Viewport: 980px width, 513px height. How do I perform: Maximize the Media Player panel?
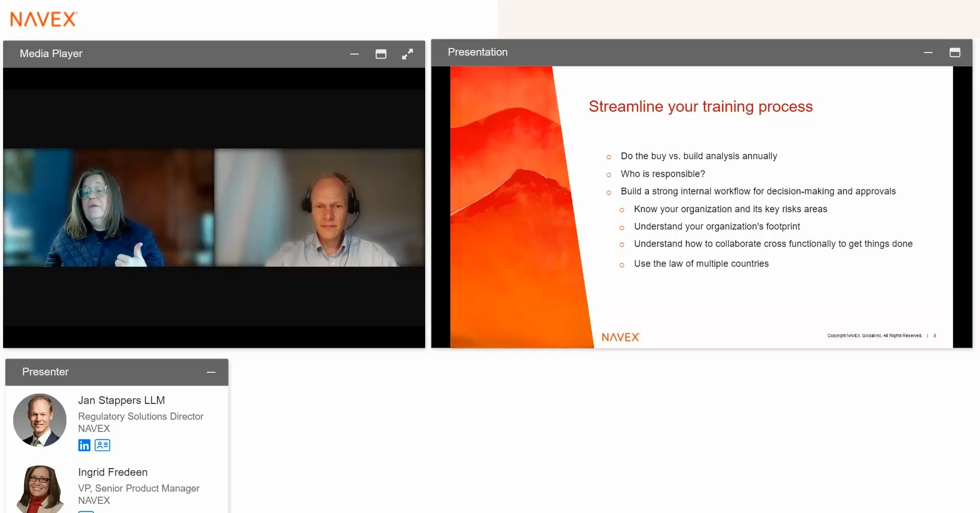point(381,54)
